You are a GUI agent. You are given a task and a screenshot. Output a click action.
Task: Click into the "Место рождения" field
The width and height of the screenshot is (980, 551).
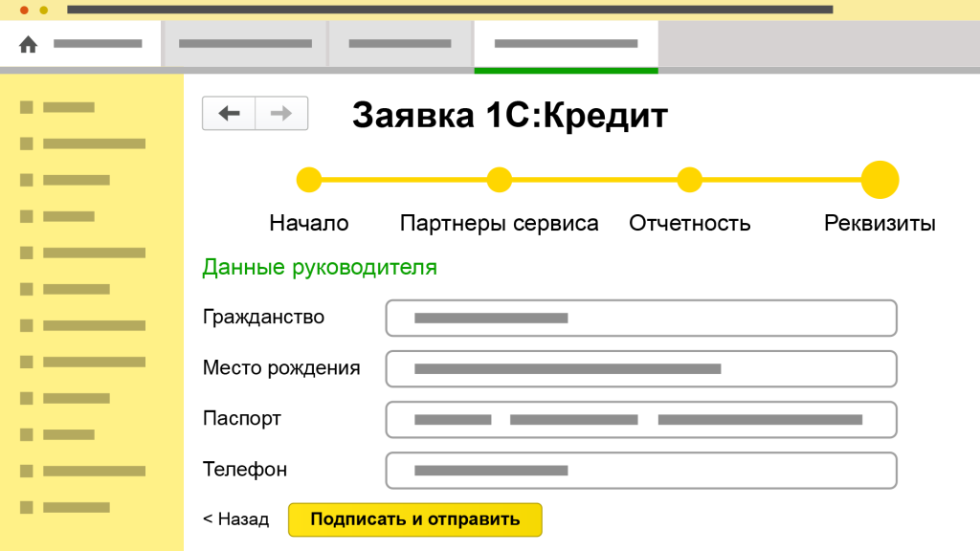point(640,368)
